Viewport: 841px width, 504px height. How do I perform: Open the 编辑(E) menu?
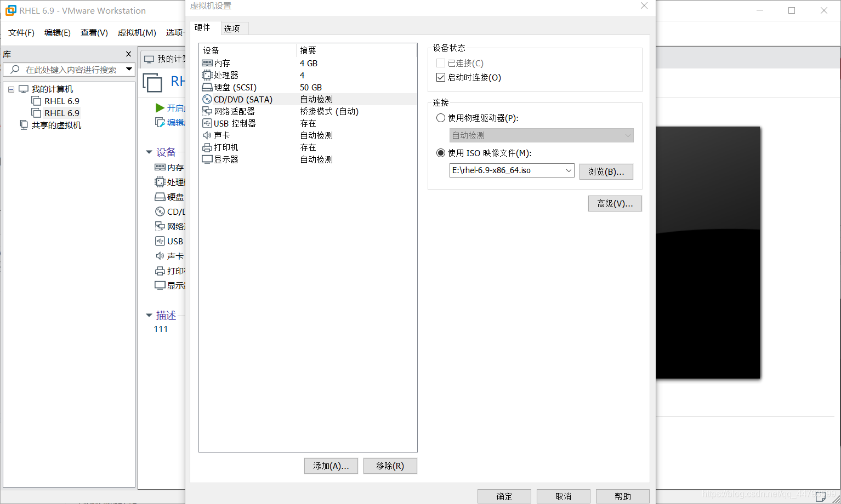(58, 33)
